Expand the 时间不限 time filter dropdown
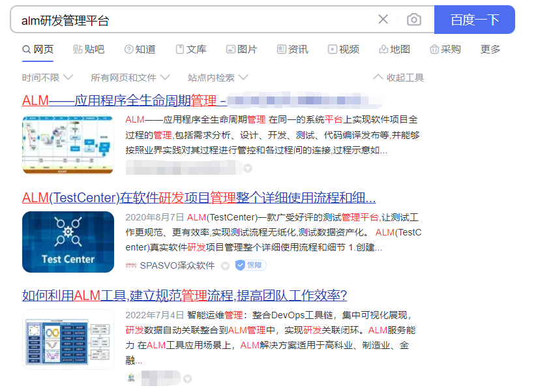This screenshot has width=538, height=392. tap(48, 78)
